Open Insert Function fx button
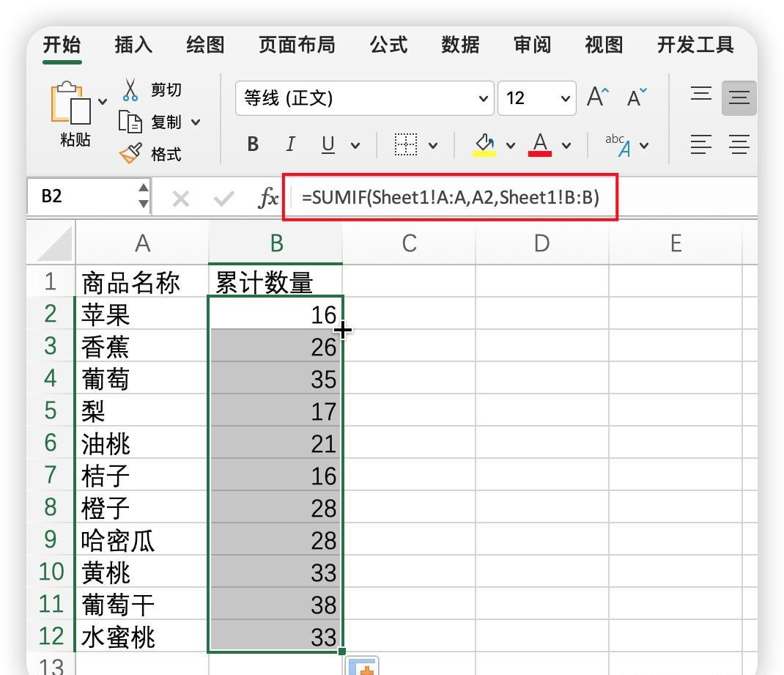 coord(268,198)
